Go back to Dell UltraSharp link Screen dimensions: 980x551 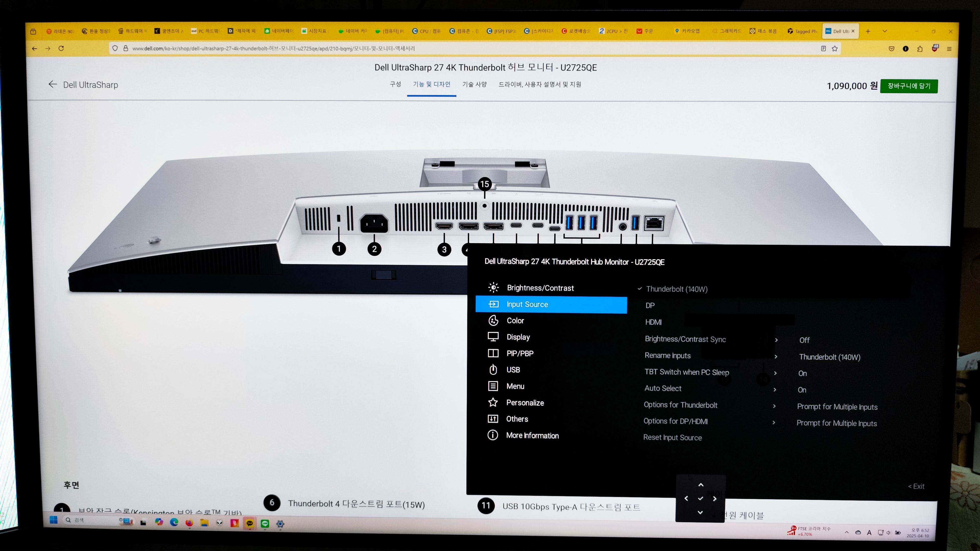click(x=83, y=84)
